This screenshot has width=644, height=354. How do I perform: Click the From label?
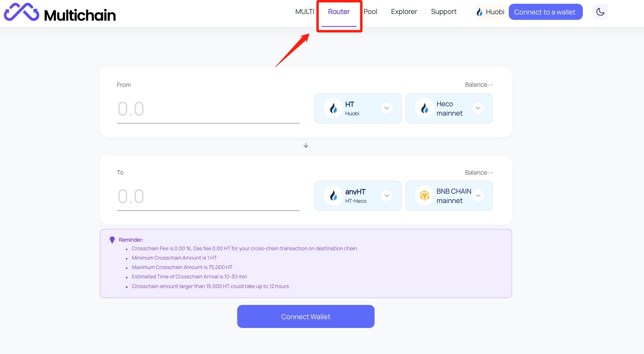coord(124,85)
